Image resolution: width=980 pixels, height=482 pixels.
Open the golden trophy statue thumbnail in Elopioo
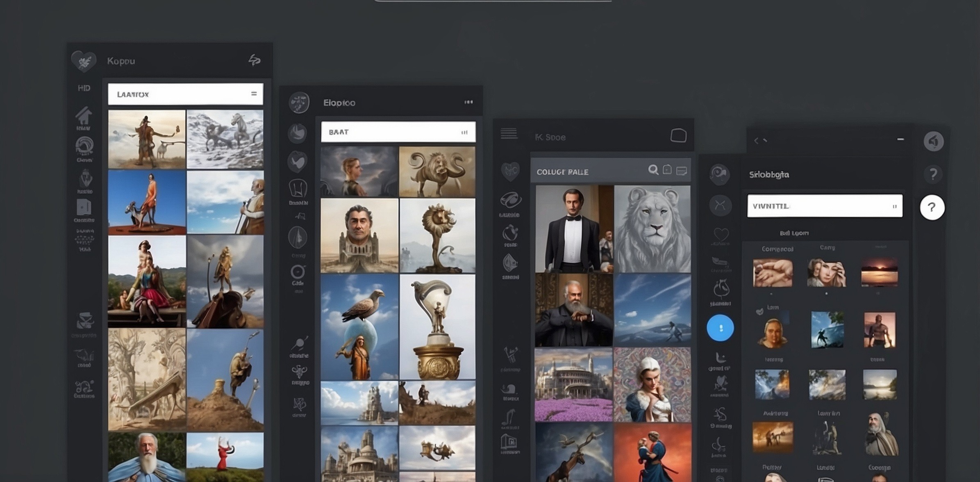tap(437, 327)
